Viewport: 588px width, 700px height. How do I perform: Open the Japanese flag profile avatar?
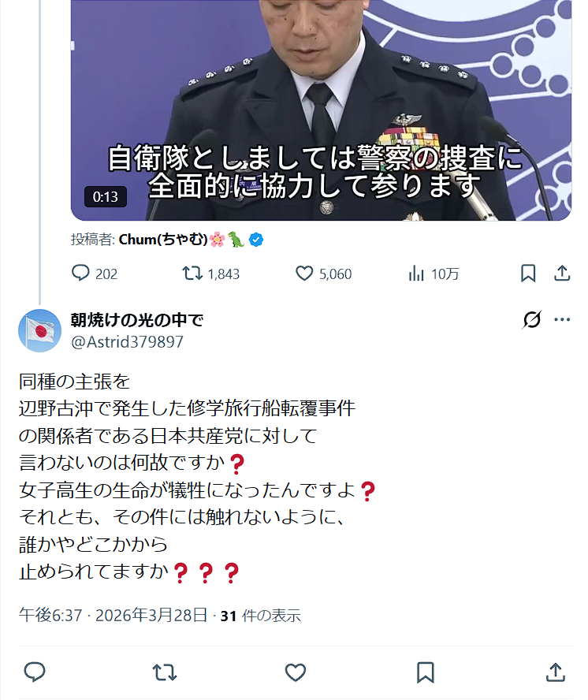(x=39, y=331)
